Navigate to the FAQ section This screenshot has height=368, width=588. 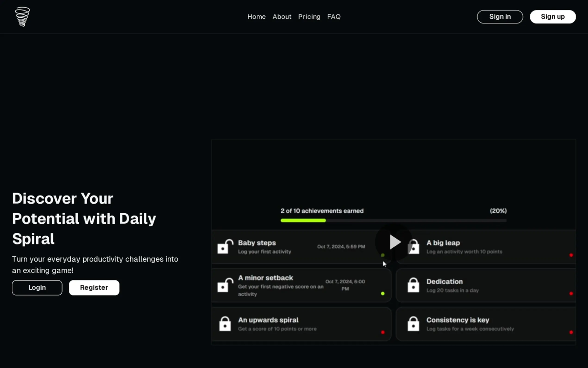click(x=334, y=17)
